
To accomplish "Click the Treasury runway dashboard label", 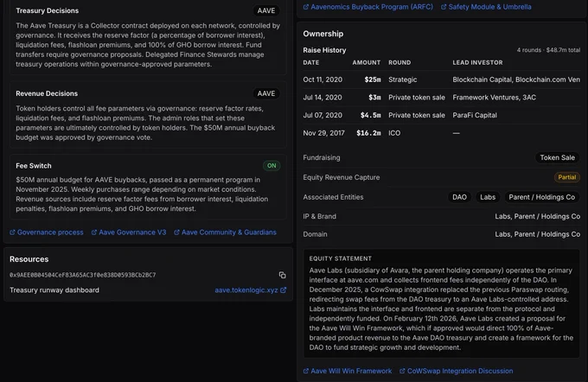I will (x=54, y=290).
